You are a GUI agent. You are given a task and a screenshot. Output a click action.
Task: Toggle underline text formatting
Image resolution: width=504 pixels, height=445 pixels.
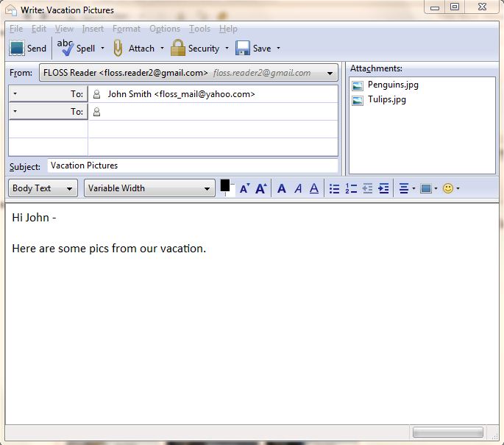click(x=314, y=188)
